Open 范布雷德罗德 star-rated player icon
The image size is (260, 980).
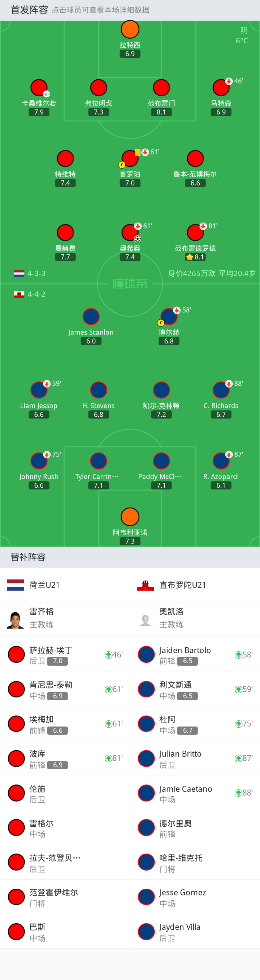tap(195, 232)
